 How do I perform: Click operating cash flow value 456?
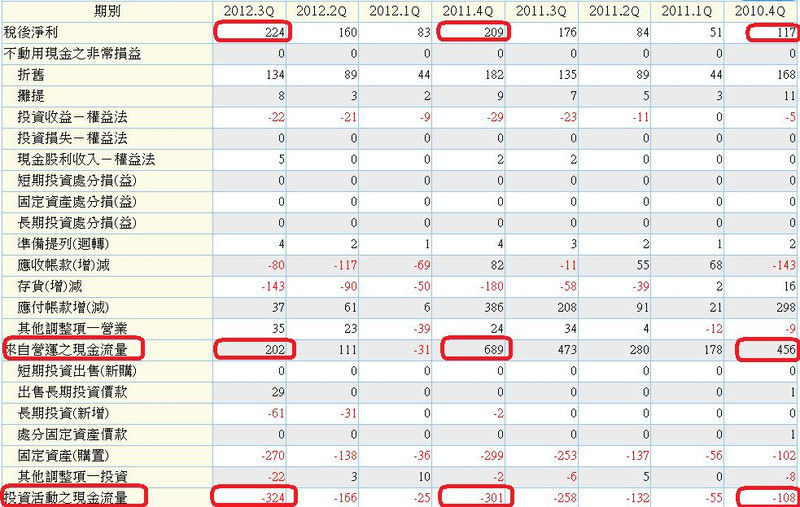pyautogui.click(x=786, y=350)
